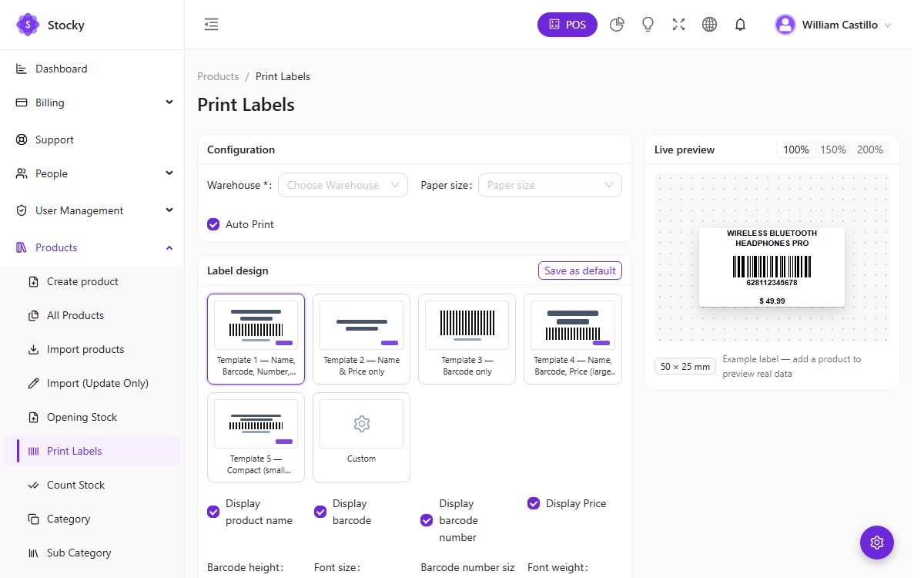Select the Custom label template
The width and height of the screenshot is (924, 578).
pos(361,437)
